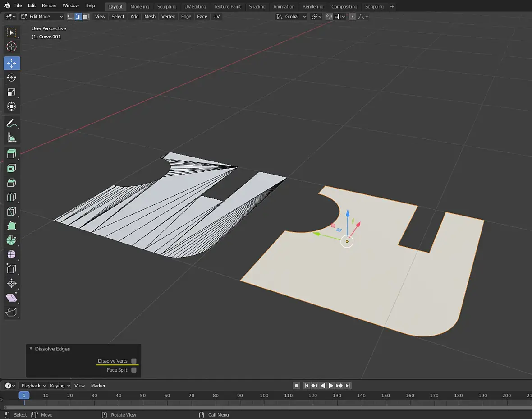Screen dimensions: 532x419
Task: Click the Marker menu in timeline
Action: [x=98, y=386]
